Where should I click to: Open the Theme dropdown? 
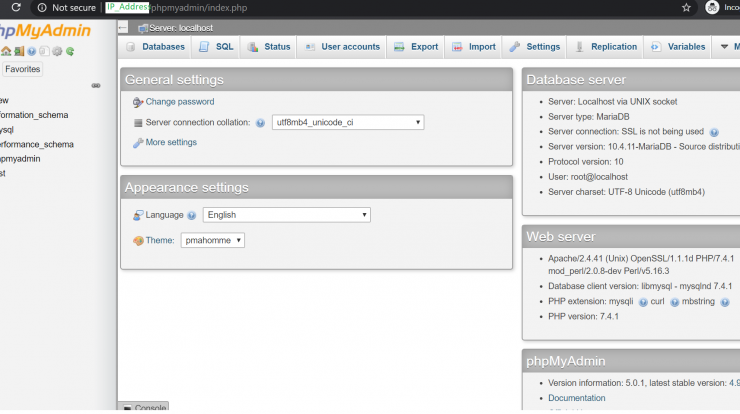(212, 240)
